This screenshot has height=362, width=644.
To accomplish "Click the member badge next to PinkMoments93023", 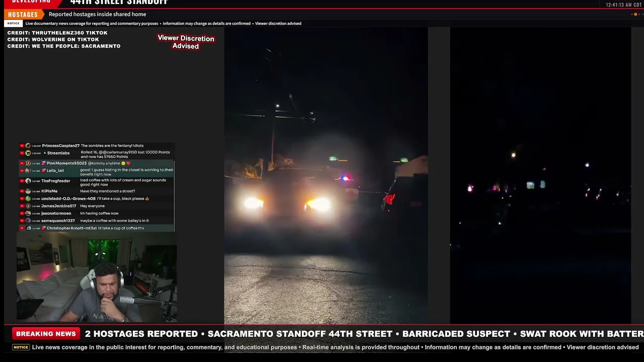I will 44,163.
